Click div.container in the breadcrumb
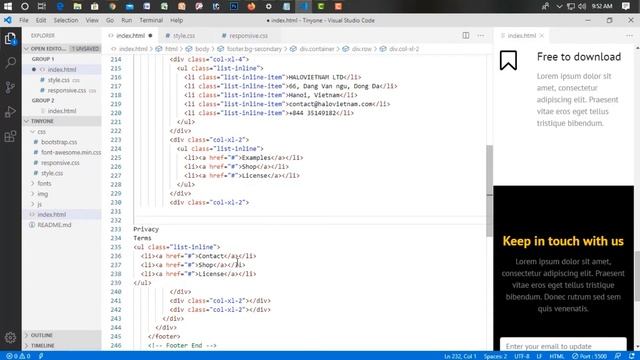The image size is (640, 360). 317,49
